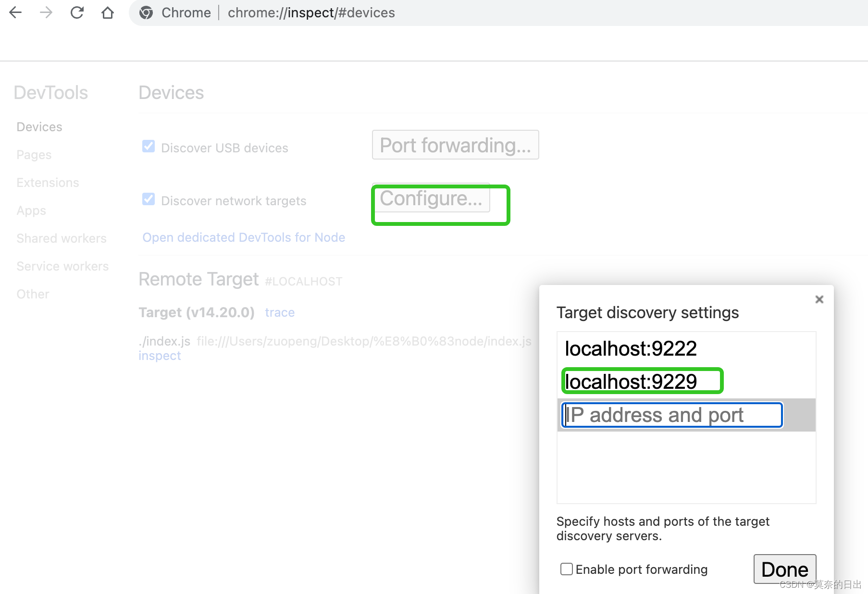
Task: Click the Configure button
Action: (x=431, y=198)
